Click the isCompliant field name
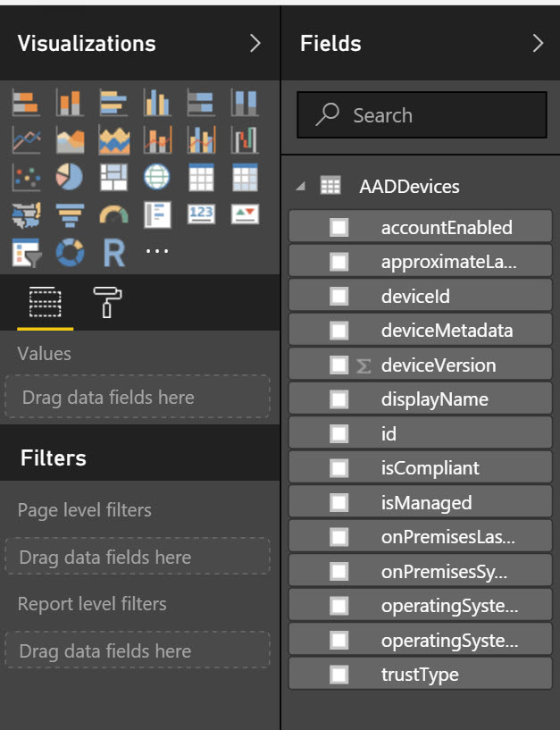560x730 pixels. pyautogui.click(x=430, y=468)
